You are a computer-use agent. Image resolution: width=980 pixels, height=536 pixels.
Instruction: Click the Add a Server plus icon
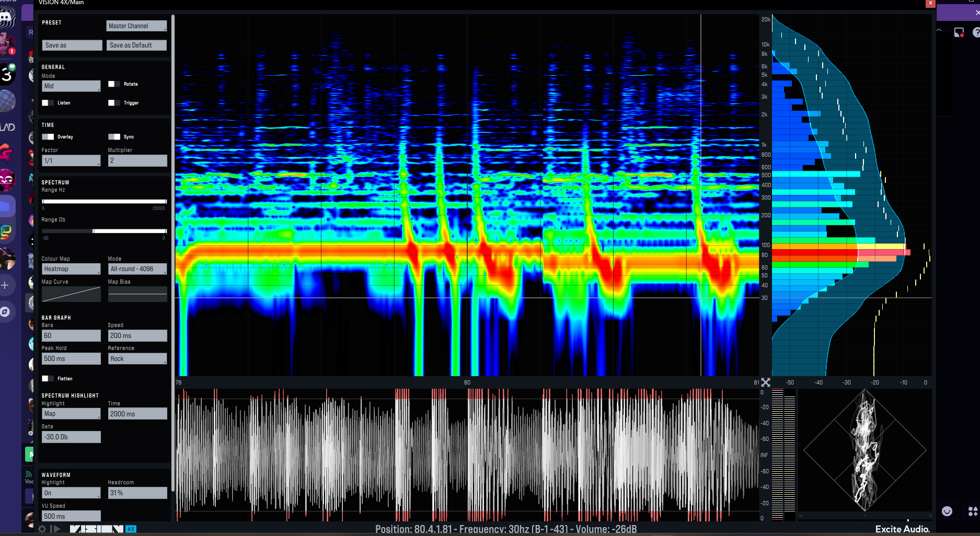[5, 285]
